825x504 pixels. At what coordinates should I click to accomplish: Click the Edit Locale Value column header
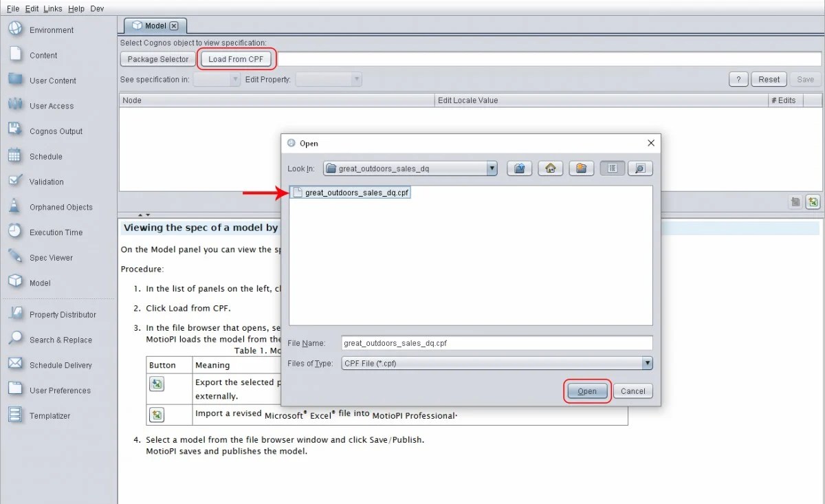click(x=602, y=100)
